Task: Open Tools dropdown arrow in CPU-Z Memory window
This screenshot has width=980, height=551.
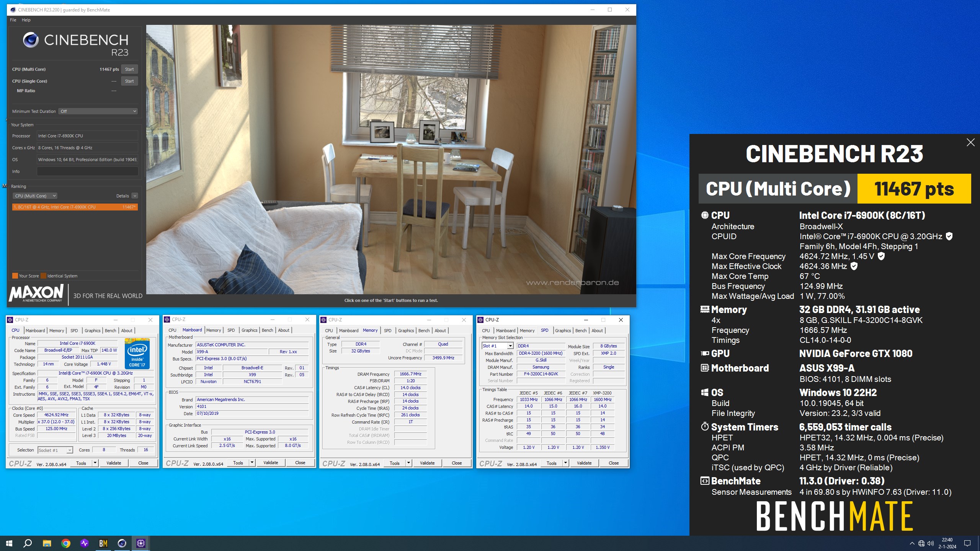Action: (x=408, y=463)
